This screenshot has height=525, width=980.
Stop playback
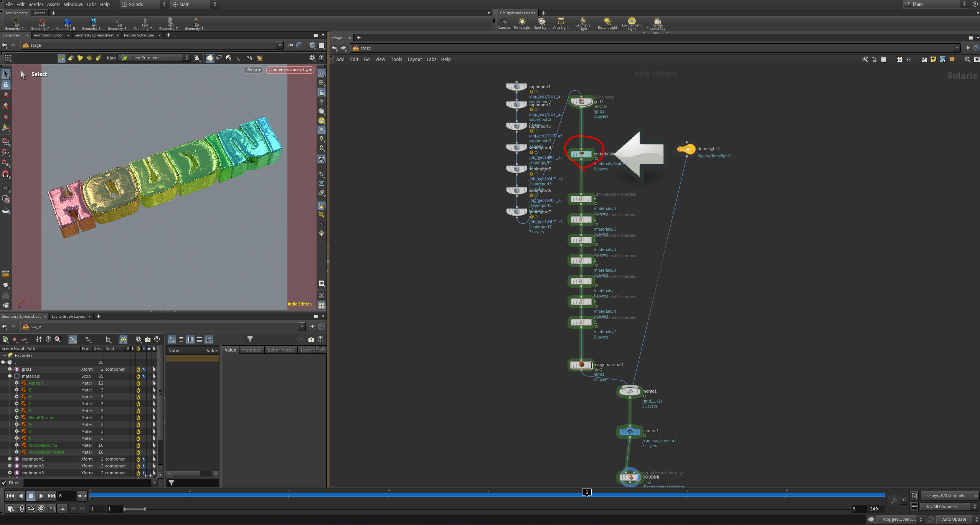point(31,496)
